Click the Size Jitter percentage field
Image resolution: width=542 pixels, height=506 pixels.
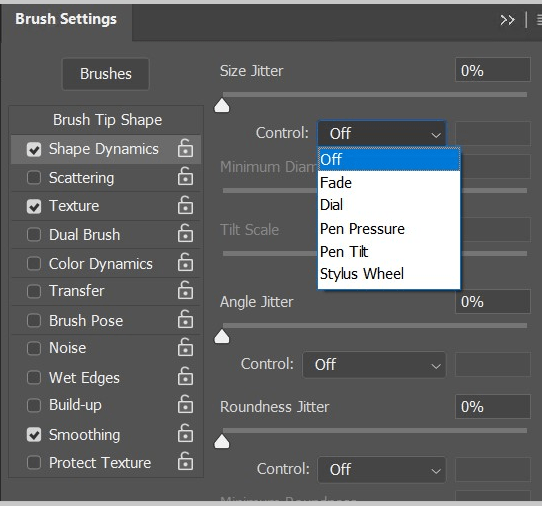tap(493, 70)
